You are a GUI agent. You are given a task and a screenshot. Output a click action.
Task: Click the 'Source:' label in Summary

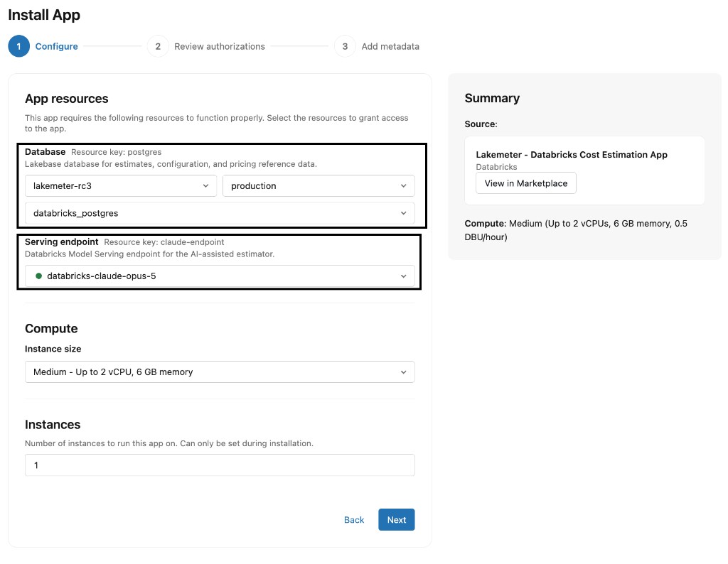pyautogui.click(x=481, y=124)
